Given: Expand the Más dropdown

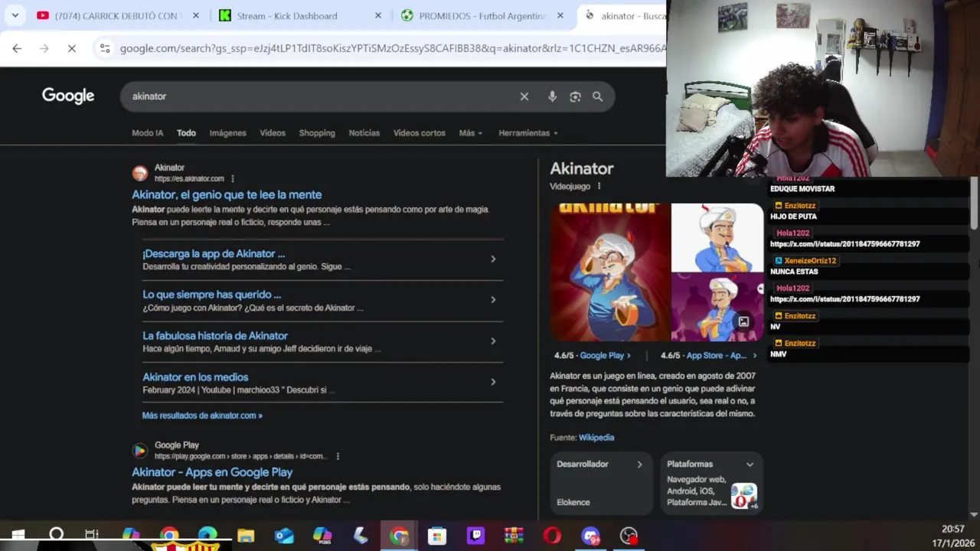Looking at the screenshot, I should 471,133.
